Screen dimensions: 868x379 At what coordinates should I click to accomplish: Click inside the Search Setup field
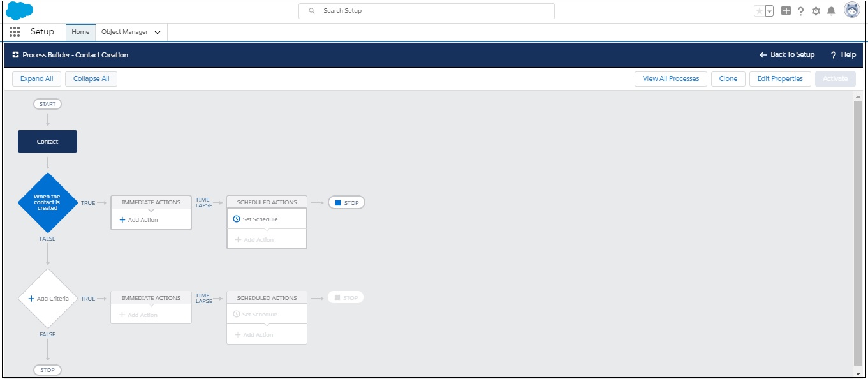[x=427, y=11]
